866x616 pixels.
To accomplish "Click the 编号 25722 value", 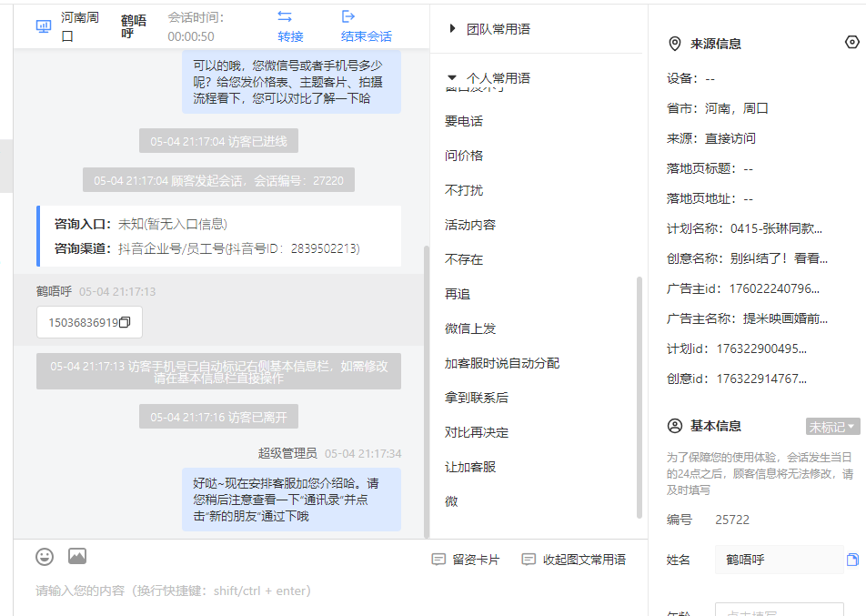I will 731,520.
